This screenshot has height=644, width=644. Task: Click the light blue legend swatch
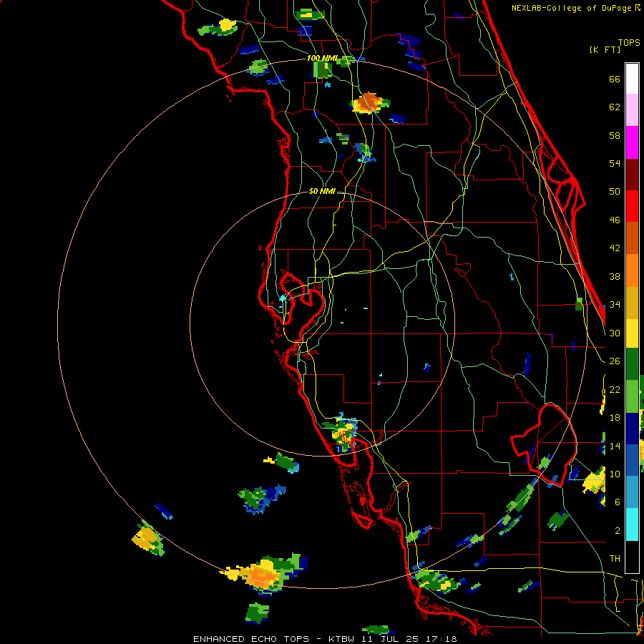coord(632,492)
